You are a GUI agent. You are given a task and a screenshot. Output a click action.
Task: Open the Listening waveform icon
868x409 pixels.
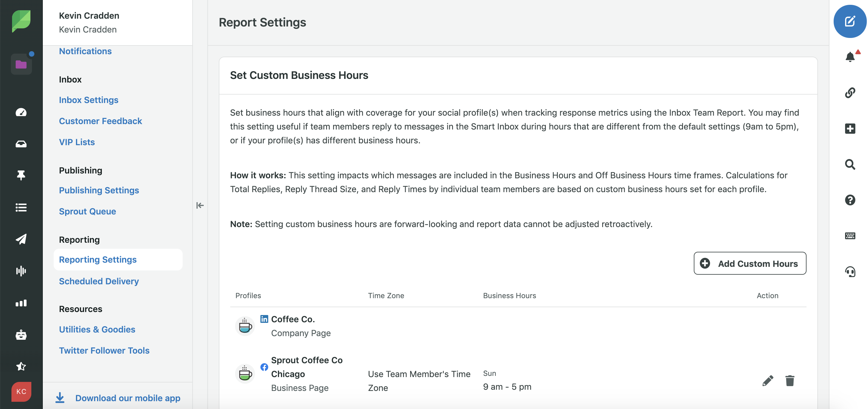pos(21,271)
